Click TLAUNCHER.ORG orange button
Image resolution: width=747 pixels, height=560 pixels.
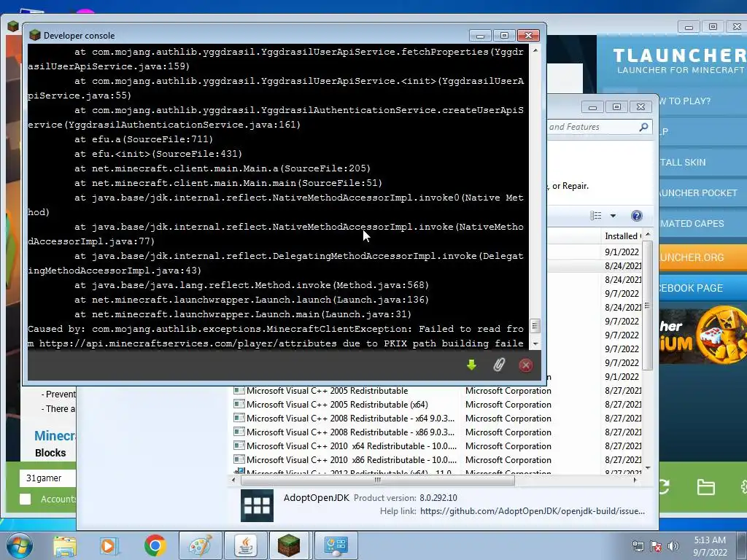(703, 257)
